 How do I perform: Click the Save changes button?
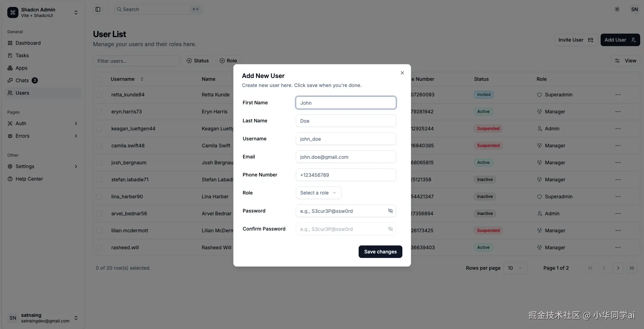pos(380,252)
